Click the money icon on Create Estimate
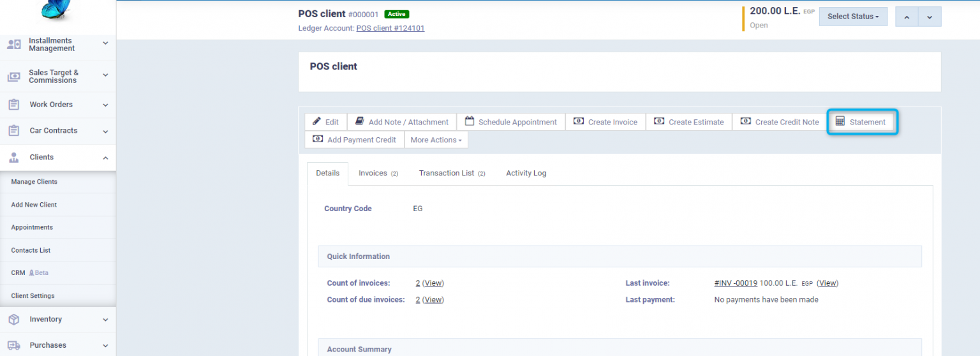Image resolution: width=980 pixels, height=356 pixels. pos(659,121)
